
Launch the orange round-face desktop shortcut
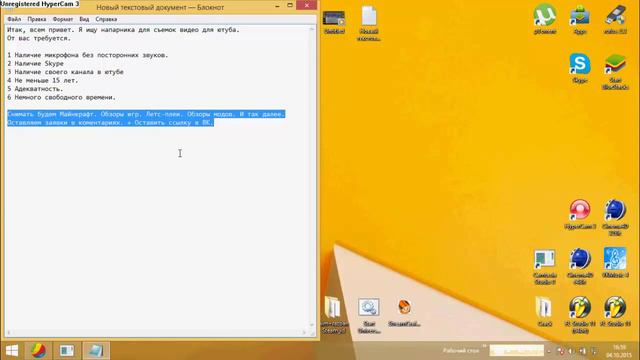404,312
